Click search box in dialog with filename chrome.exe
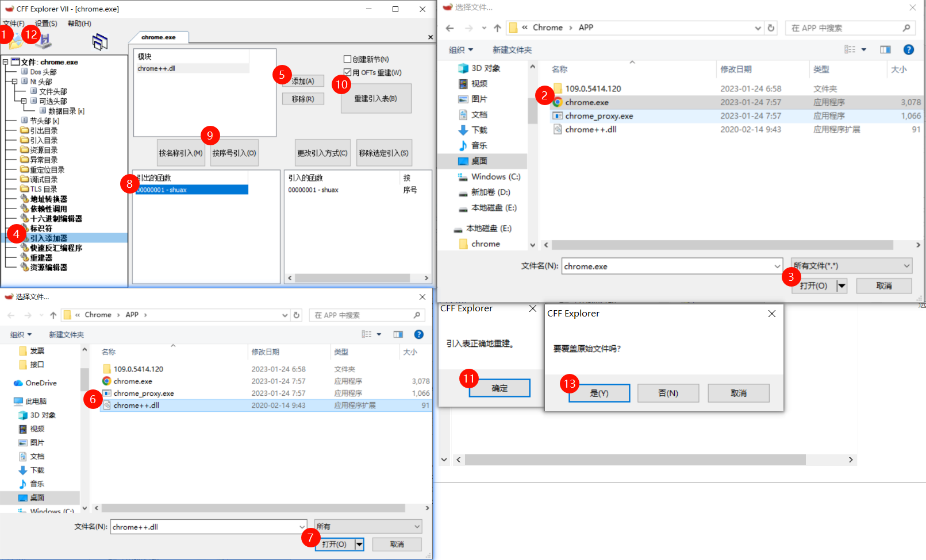The image size is (926, 560). coord(849,28)
